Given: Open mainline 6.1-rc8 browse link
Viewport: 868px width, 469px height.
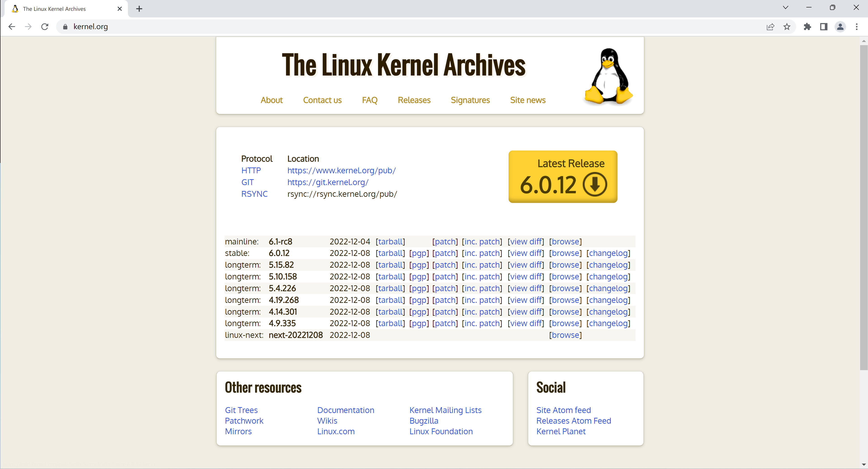Looking at the screenshot, I should [x=565, y=241].
